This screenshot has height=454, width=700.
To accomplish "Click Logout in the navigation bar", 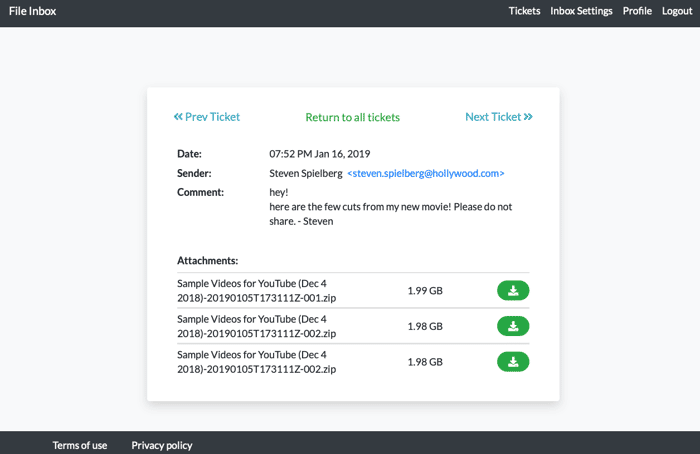I will tap(677, 11).
